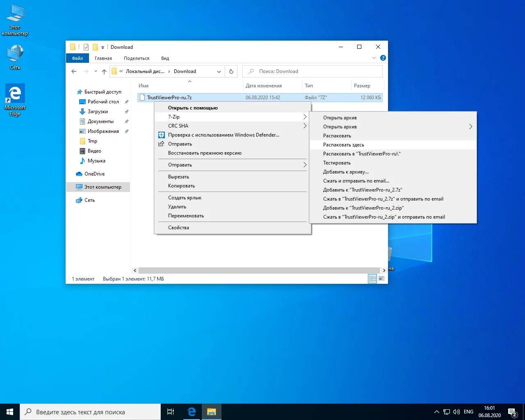Choose "Добавить к "TrustViewerPro-ru_2.zip""
The image size is (525, 420).
pos(393,208)
